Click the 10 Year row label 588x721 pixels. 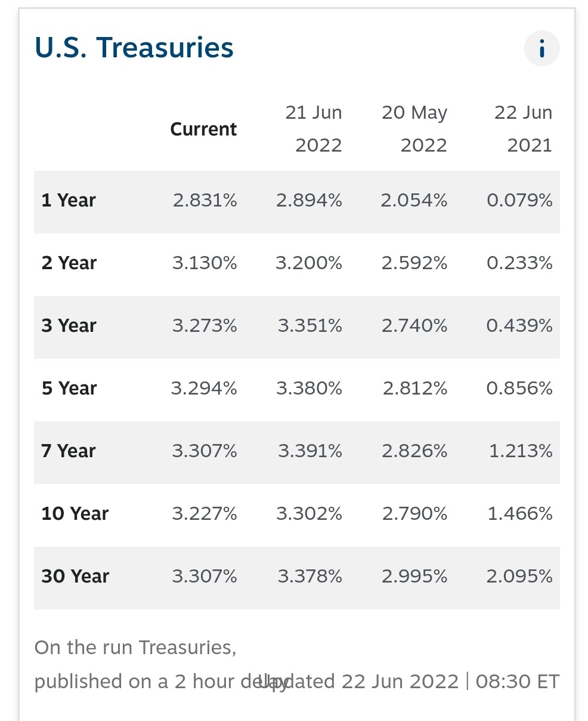click(x=75, y=514)
